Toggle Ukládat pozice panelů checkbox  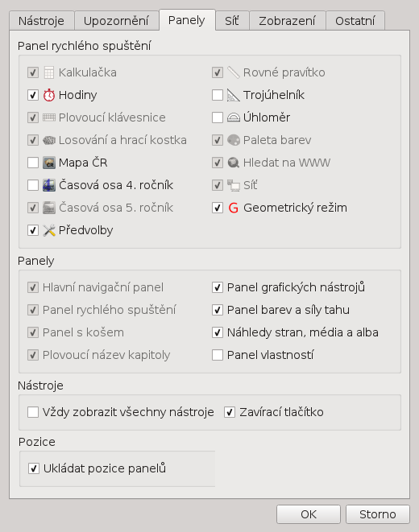(34, 468)
